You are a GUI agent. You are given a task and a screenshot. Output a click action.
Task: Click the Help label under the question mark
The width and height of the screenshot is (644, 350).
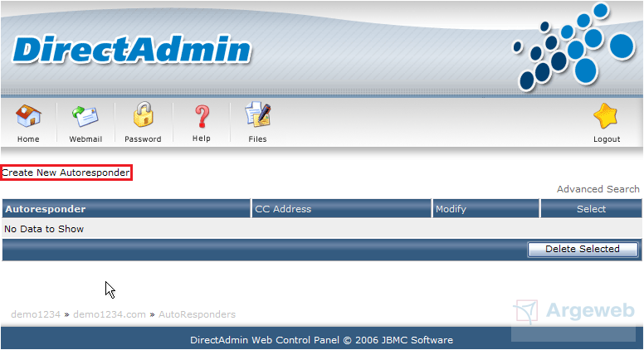(x=201, y=139)
